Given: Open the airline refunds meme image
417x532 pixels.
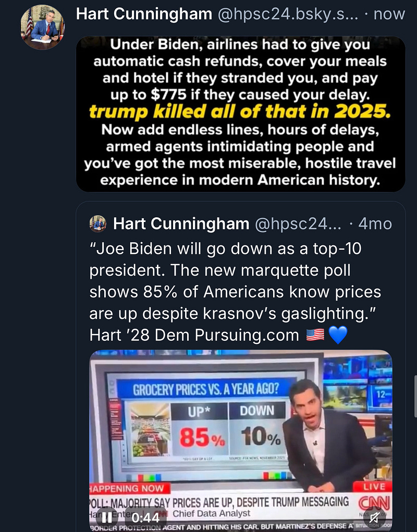Looking at the screenshot, I should tap(241, 114).
